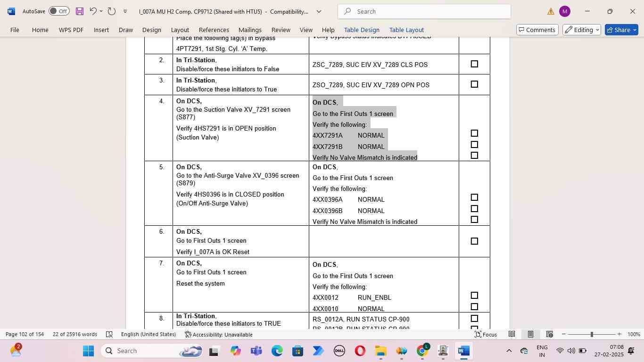The image size is (644, 362).
Task: Click the document Search box
Action: tap(424, 11)
